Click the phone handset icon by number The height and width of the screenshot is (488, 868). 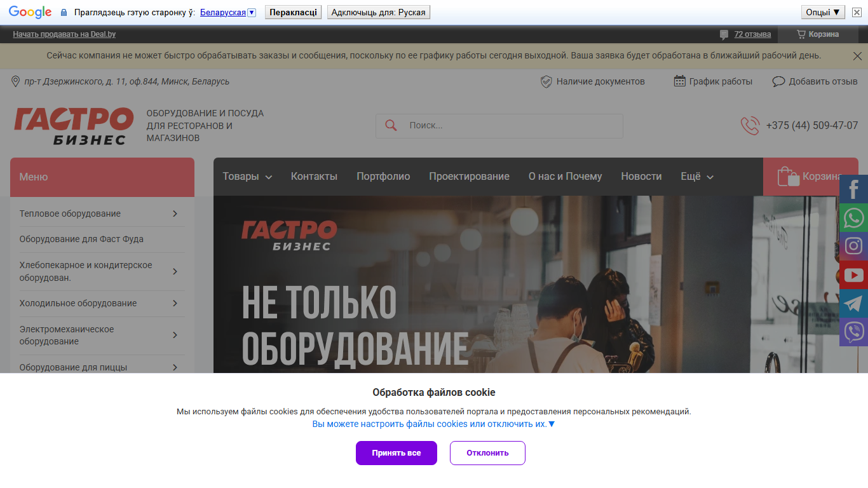(750, 125)
